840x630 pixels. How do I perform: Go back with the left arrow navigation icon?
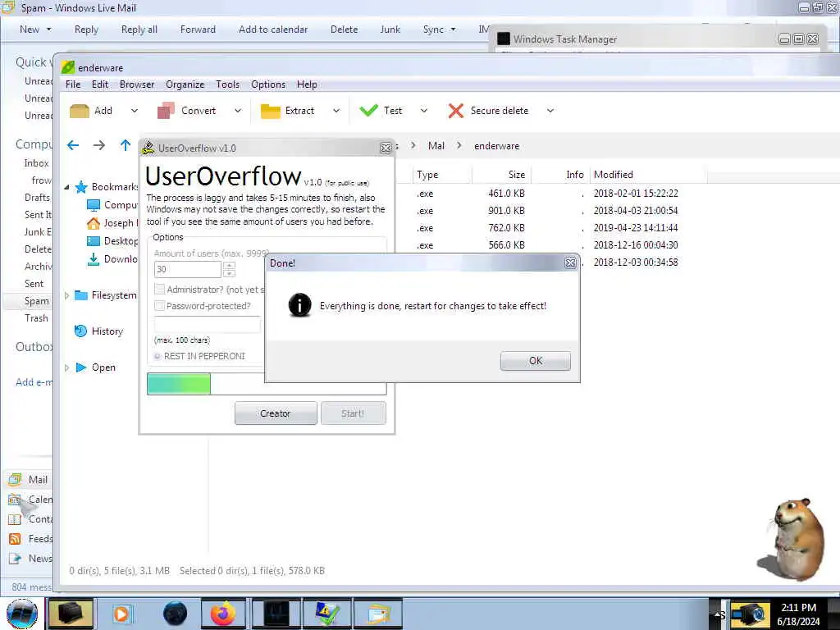point(73,145)
